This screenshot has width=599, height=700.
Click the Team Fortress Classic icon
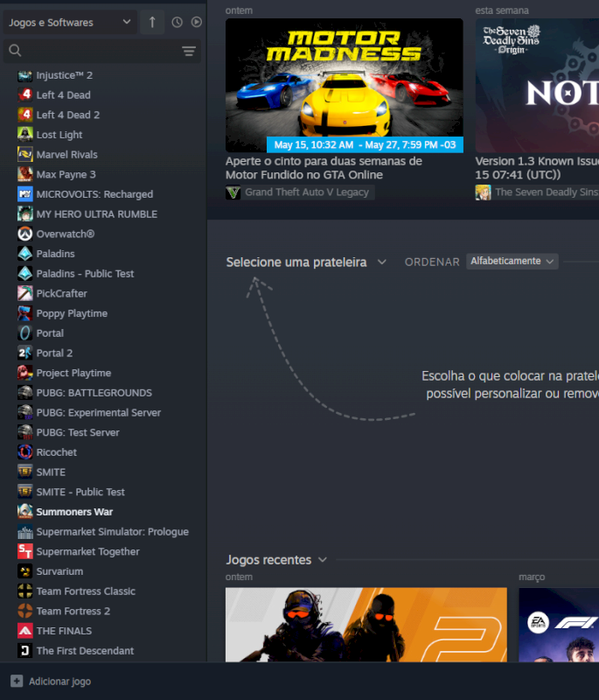point(25,591)
